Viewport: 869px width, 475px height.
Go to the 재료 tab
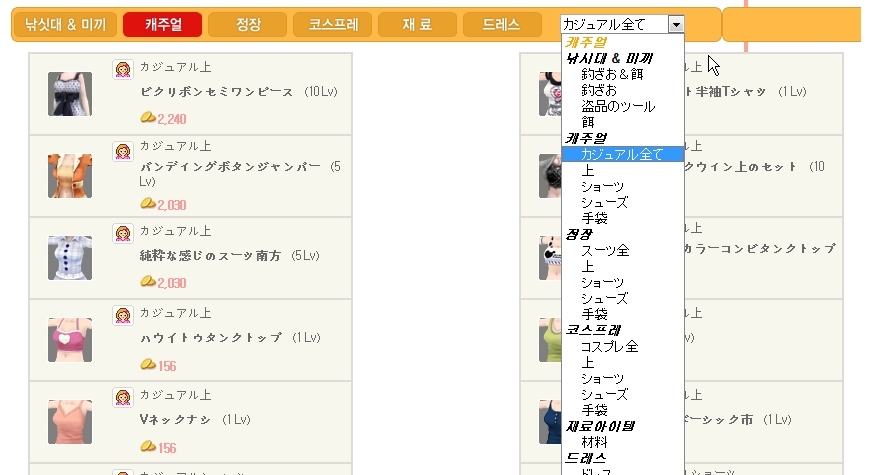pyautogui.click(x=417, y=25)
